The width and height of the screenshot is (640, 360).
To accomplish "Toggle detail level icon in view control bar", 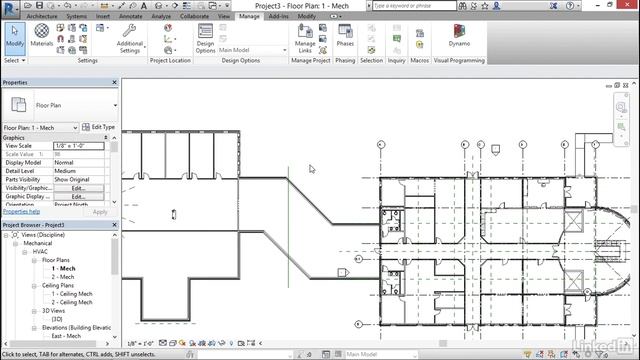I will (163, 343).
